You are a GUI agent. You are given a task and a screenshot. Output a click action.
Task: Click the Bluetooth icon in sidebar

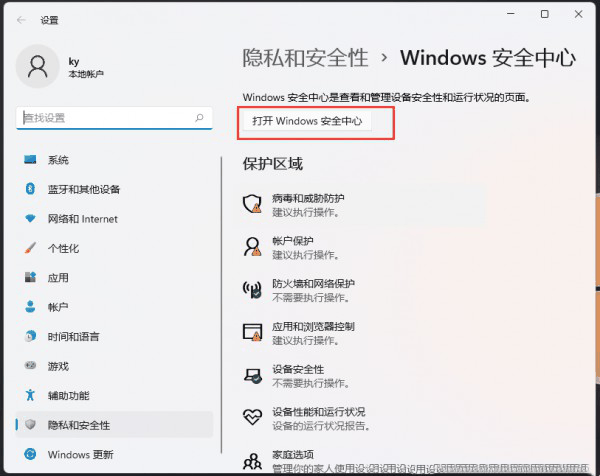(x=30, y=189)
